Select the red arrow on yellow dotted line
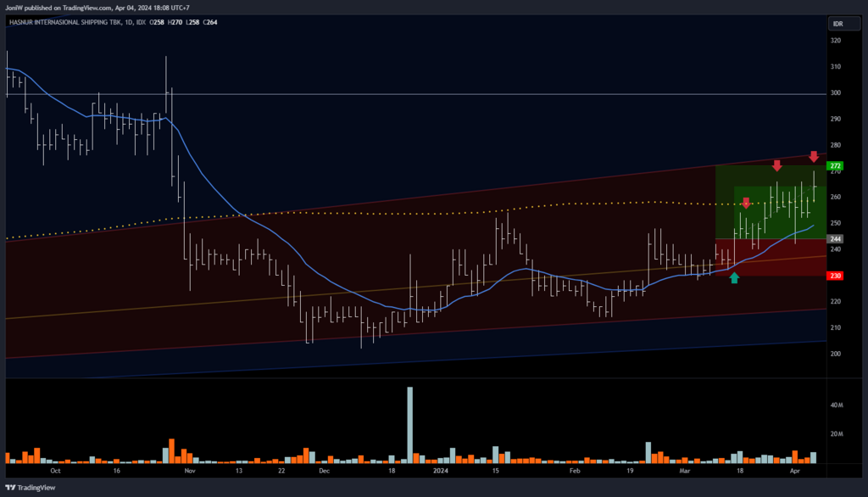This screenshot has width=868, height=497. click(x=745, y=203)
